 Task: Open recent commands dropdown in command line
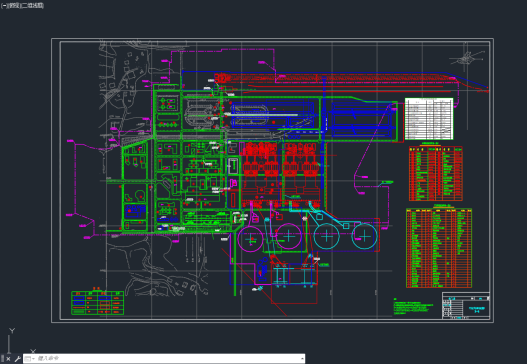pos(29,359)
